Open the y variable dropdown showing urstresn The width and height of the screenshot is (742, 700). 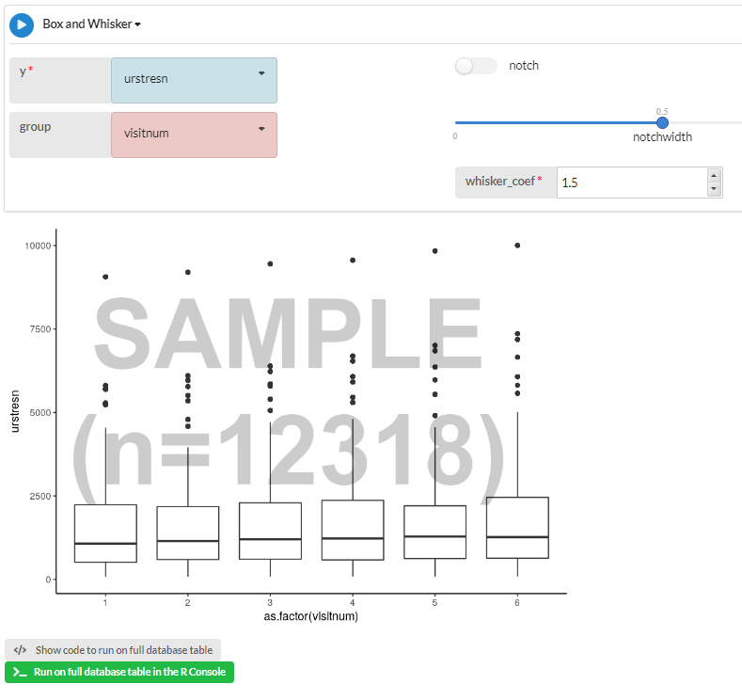[x=194, y=80]
